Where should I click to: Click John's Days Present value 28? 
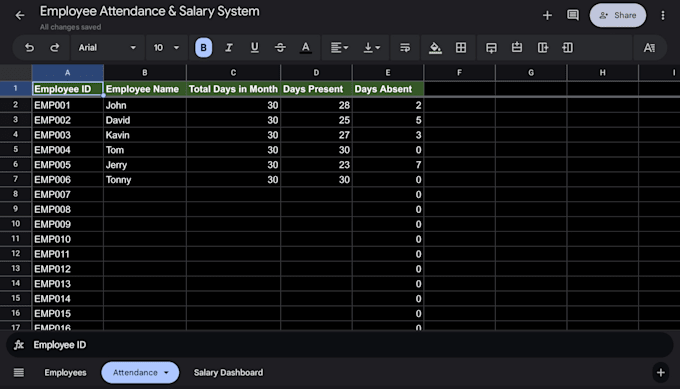(x=316, y=105)
